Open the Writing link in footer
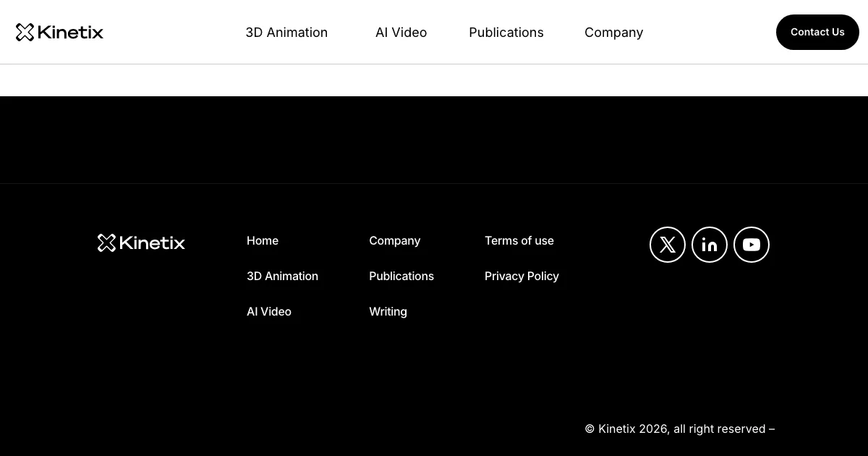The image size is (868, 456). pyautogui.click(x=388, y=311)
